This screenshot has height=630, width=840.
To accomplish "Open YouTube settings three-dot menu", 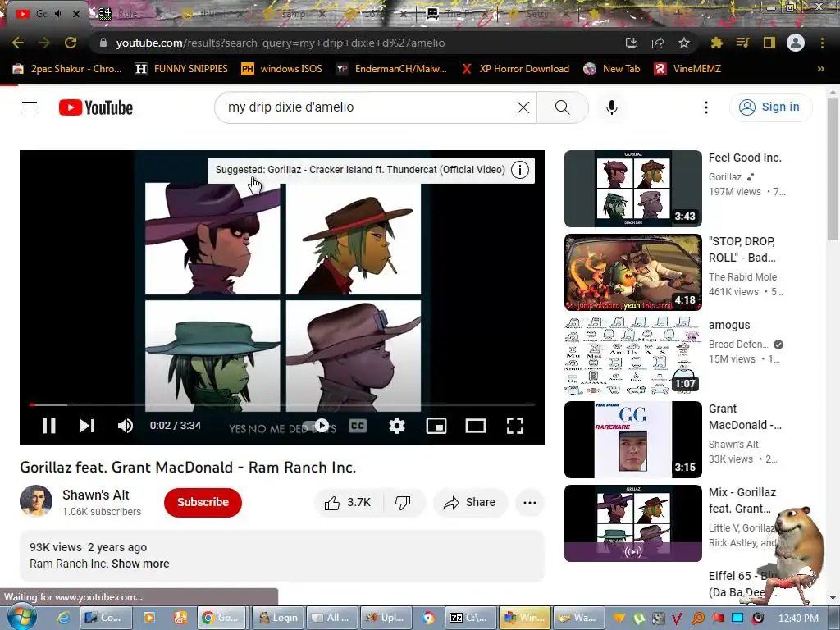I will coord(706,107).
